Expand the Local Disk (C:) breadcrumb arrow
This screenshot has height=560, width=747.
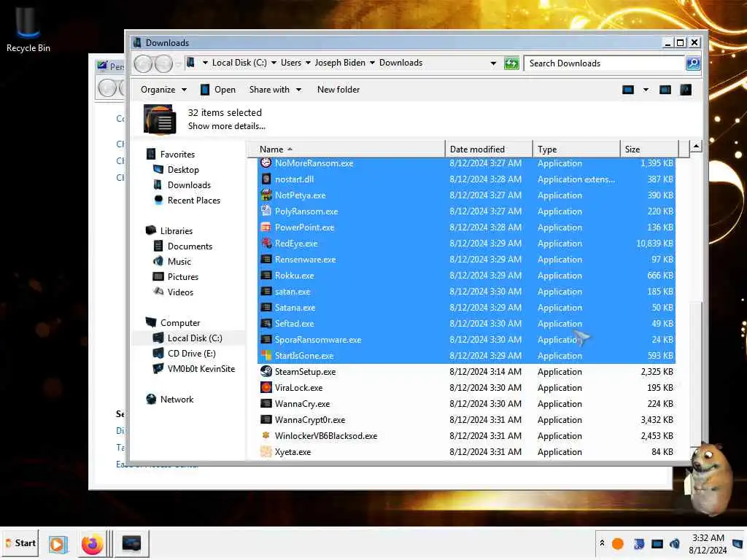click(x=274, y=63)
